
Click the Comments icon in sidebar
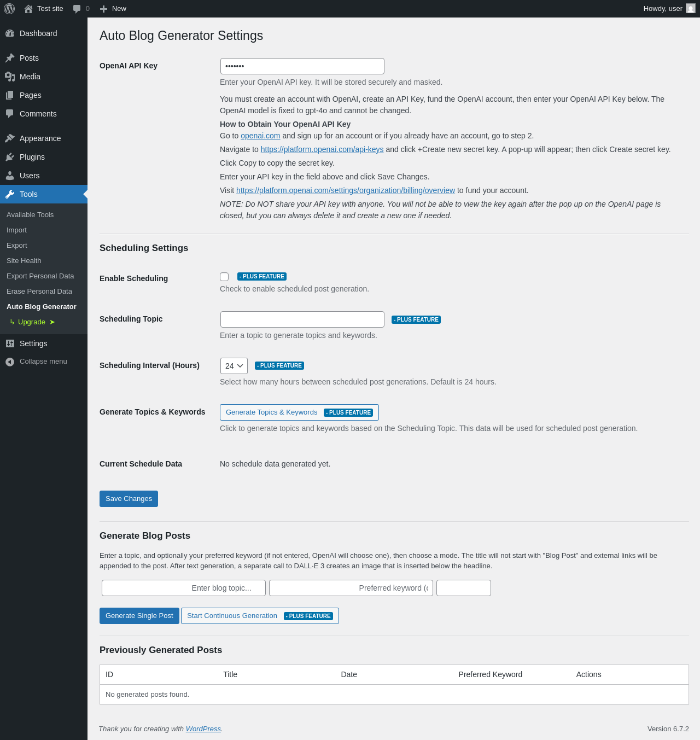pyautogui.click(x=10, y=114)
